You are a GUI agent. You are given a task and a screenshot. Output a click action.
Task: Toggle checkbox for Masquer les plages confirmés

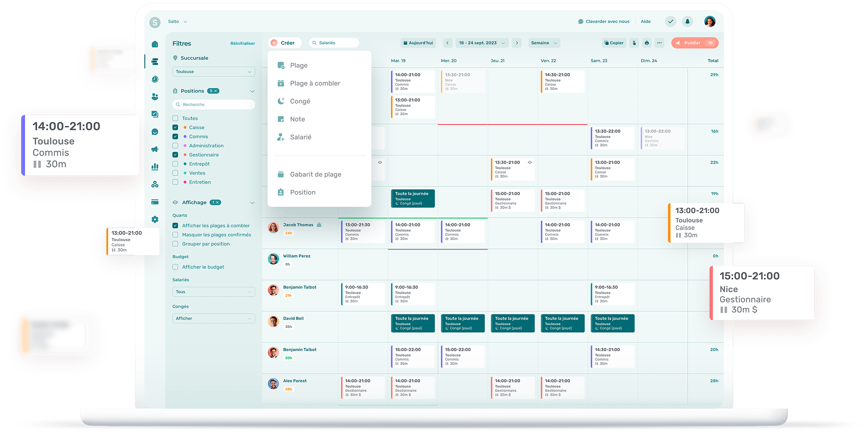point(176,234)
